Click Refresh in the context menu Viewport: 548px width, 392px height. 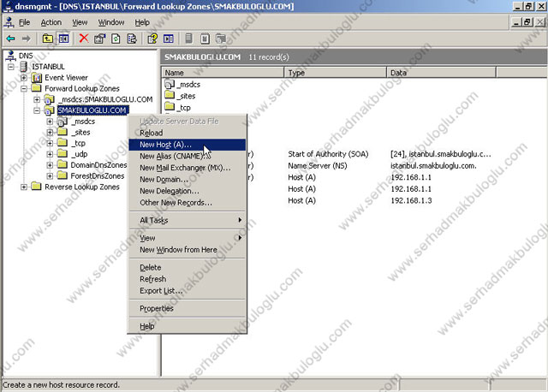(187, 279)
